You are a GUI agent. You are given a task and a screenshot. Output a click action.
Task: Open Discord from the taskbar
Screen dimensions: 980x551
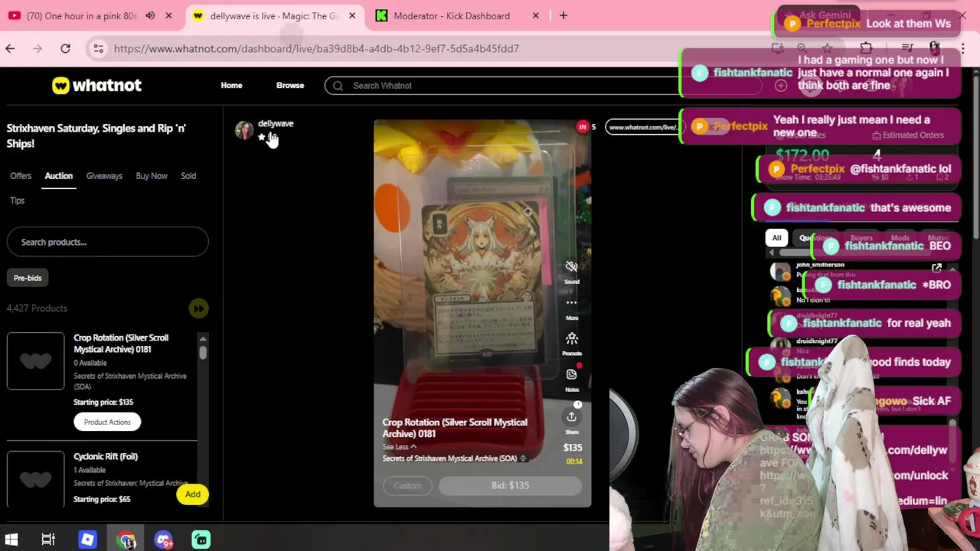[x=163, y=540]
